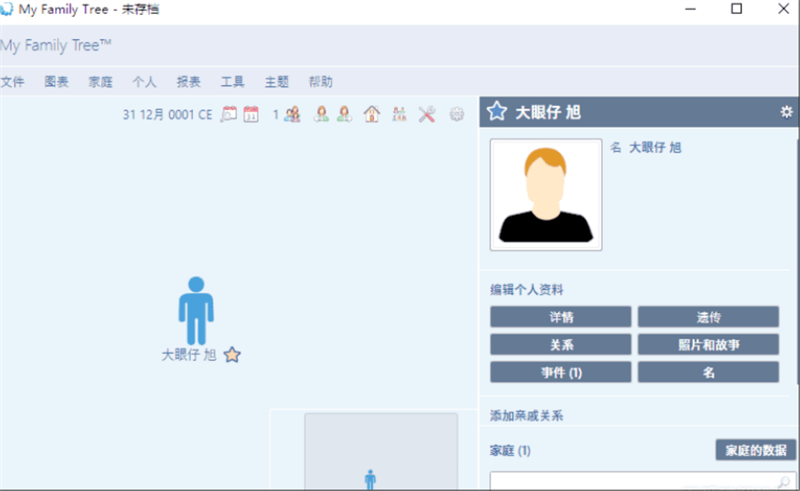Toggle the star next to 大眼仔 旭 in chart
Image resolution: width=800 pixels, height=491 pixels.
coord(232,354)
